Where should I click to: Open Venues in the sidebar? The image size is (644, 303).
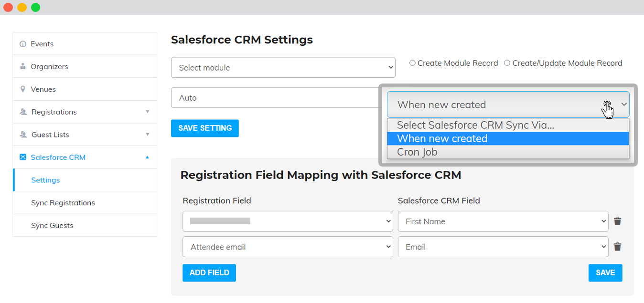coord(85,89)
